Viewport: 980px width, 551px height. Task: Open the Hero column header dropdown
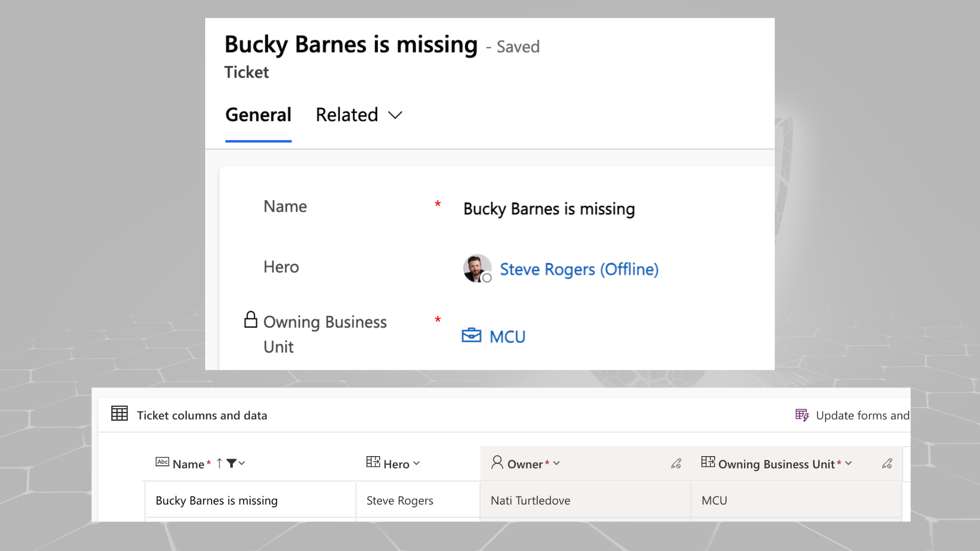416,463
